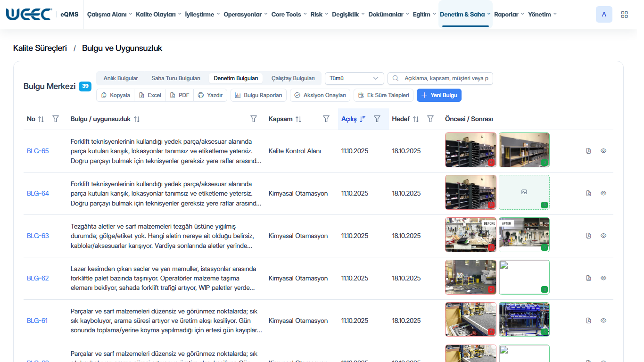Screen dimensions: 644x362
Task: View BLG-65 details with eye icon
Action: point(603,151)
